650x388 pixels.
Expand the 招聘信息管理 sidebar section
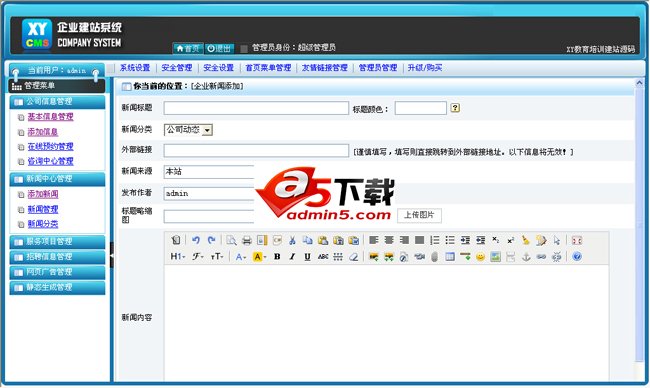pyautogui.click(x=57, y=257)
